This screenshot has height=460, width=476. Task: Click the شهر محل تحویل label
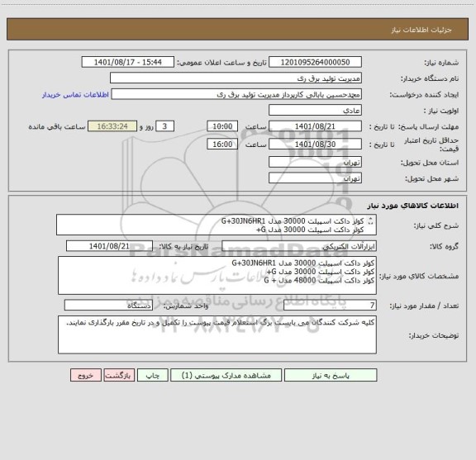[x=431, y=178]
